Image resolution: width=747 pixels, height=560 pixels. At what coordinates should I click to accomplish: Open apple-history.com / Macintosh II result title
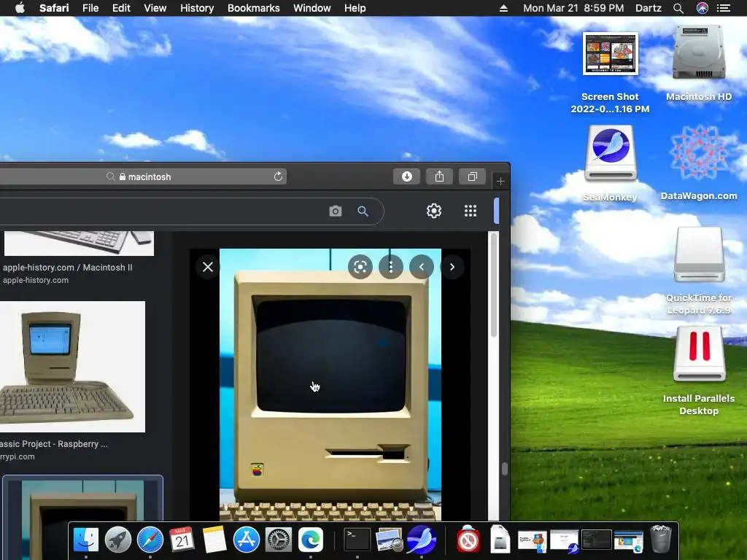point(68,267)
